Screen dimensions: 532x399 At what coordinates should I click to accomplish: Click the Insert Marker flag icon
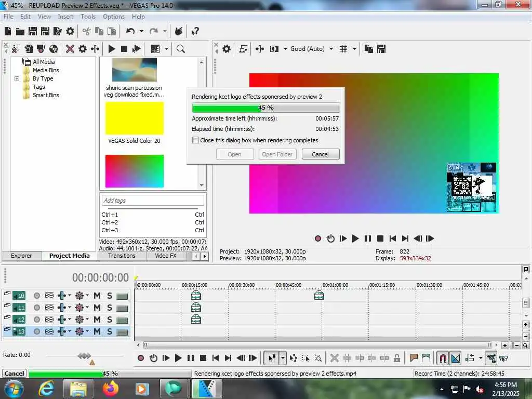point(414,358)
